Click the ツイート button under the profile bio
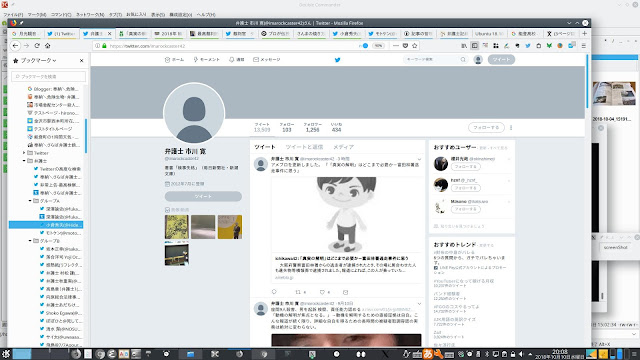640x360 pixels. tap(203, 196)
